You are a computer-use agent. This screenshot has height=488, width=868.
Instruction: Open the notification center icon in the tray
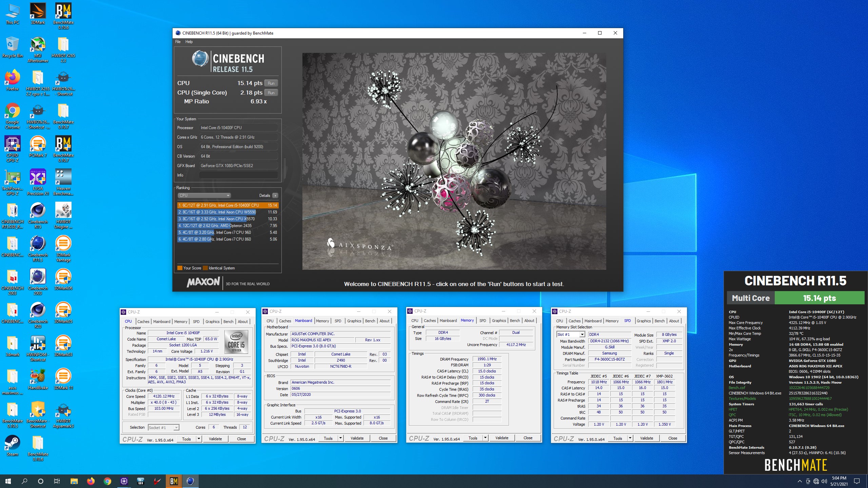tap(857, 481)
